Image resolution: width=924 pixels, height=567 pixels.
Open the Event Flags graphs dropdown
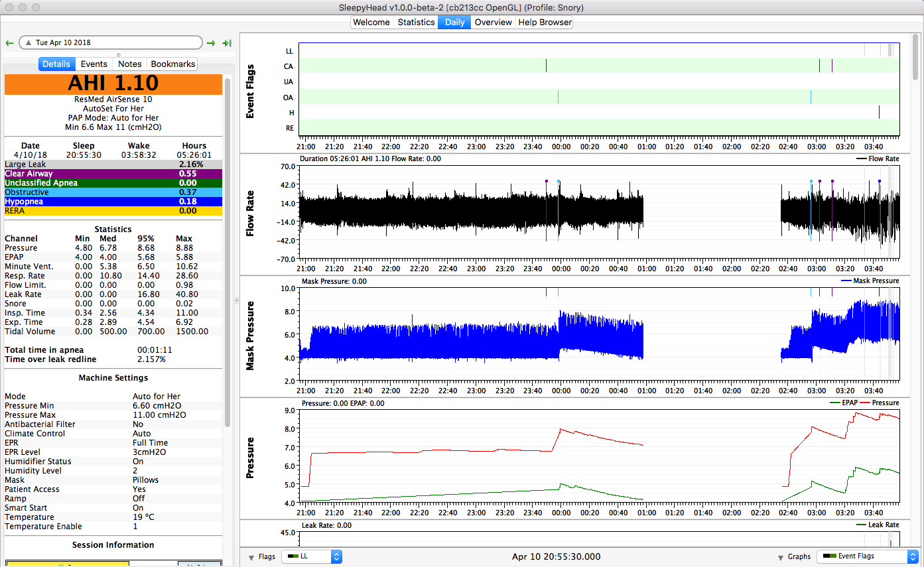click(868, 556)
